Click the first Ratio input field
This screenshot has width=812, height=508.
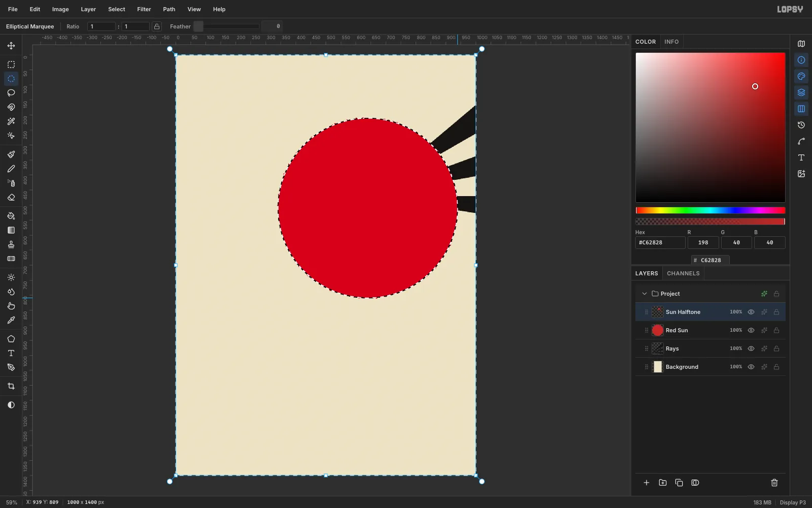[101, 26]
